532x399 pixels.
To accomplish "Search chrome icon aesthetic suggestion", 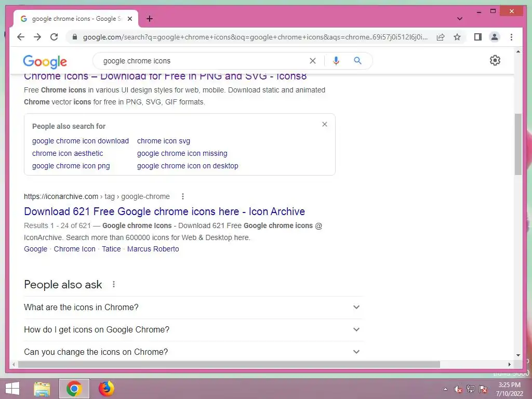I will pyautogui.click(x=68, y=153).
